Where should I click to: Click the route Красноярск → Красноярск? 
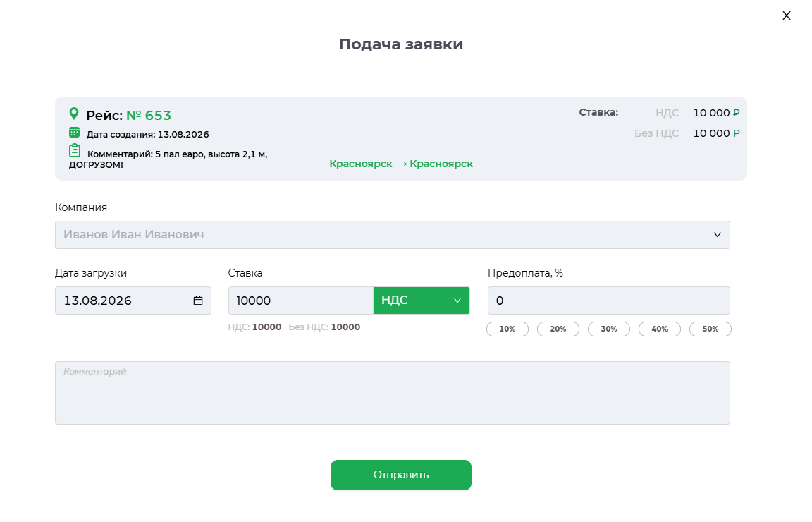[401, 164]
